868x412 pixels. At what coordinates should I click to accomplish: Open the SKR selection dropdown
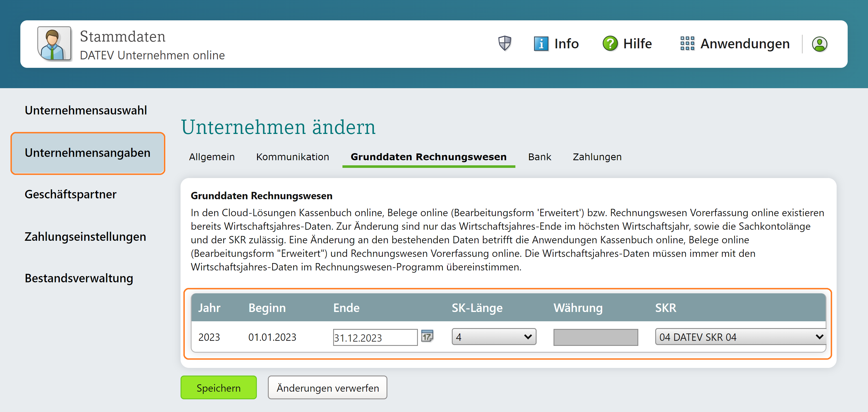pyautogui.click(x=740, y=337)
